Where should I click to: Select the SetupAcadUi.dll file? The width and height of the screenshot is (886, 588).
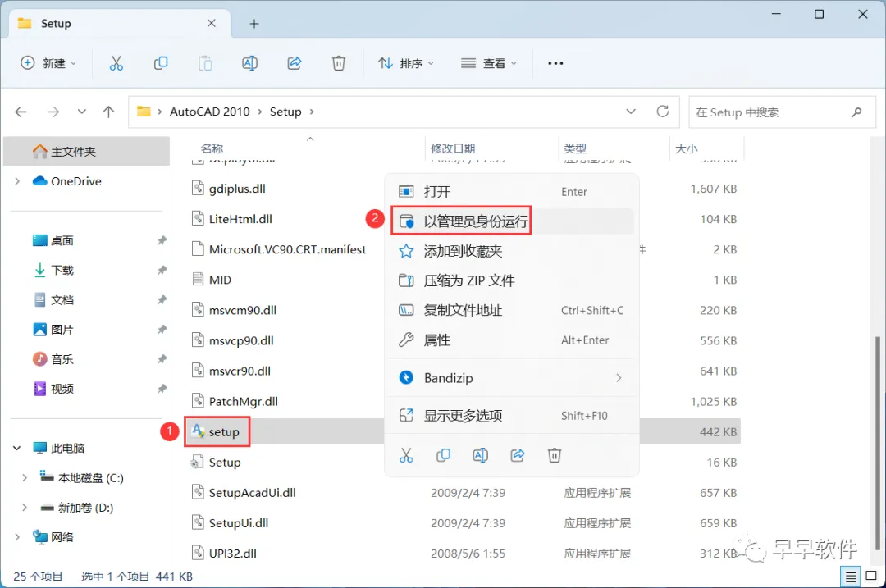[x=252, y=493]
